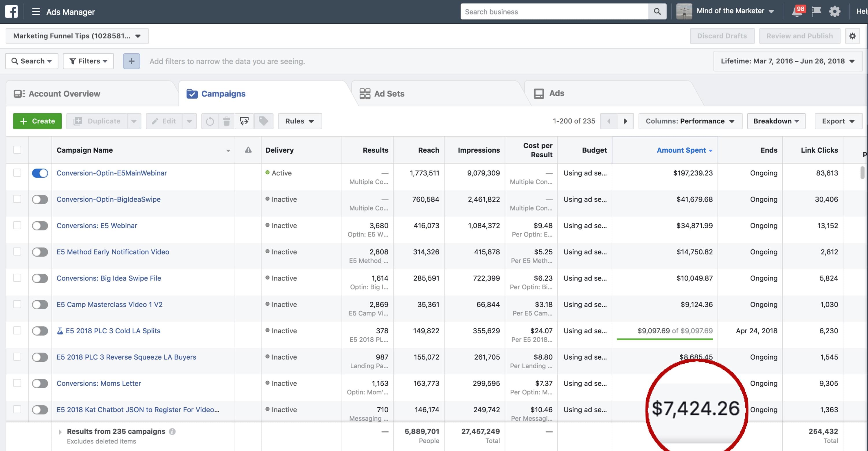
Task: Open the Search dropdown
Action: point(32,61)
